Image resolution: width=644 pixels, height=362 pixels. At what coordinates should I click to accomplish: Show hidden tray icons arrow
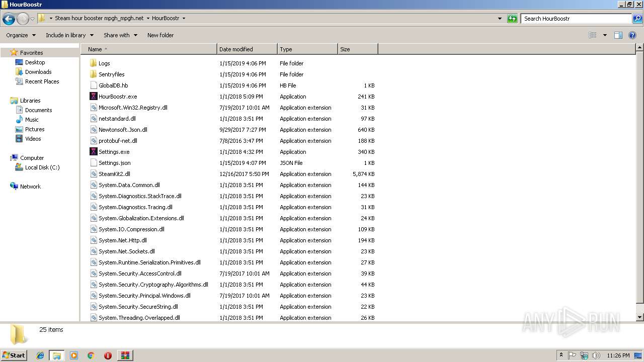[x=561, y=355]
